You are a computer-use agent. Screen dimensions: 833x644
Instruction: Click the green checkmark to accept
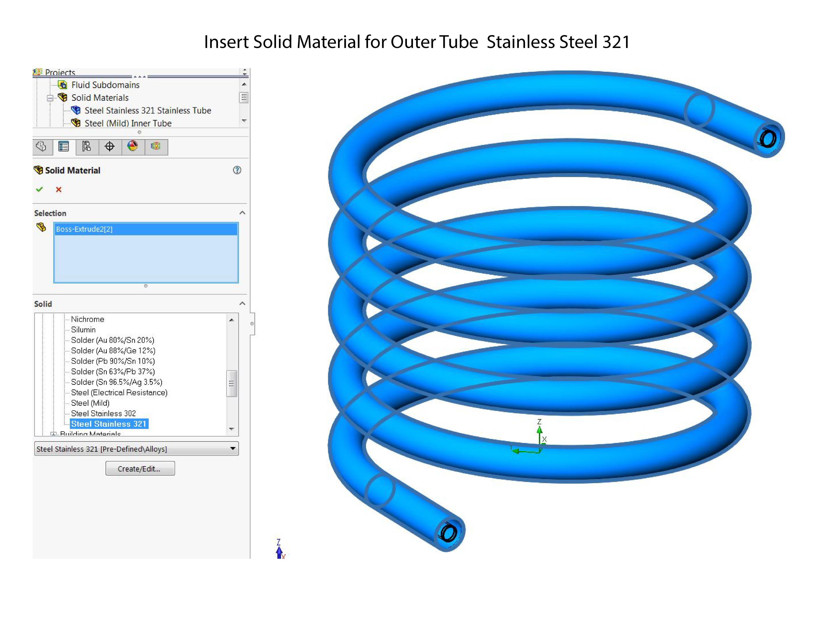coord(39,189)
